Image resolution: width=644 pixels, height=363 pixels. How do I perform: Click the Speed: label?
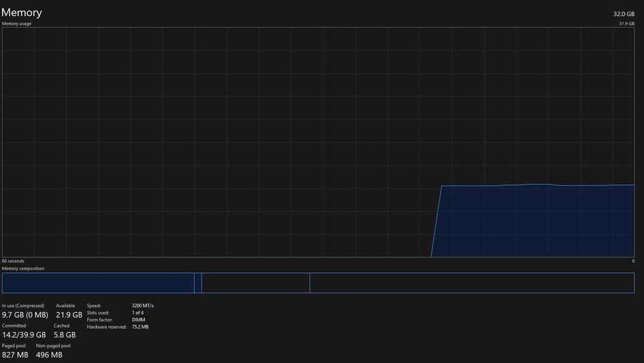[93, 306]
